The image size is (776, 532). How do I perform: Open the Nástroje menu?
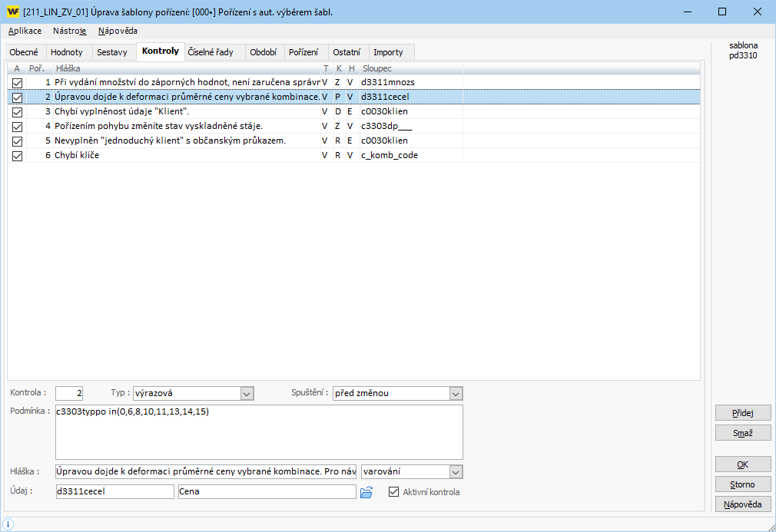[70, 31]
